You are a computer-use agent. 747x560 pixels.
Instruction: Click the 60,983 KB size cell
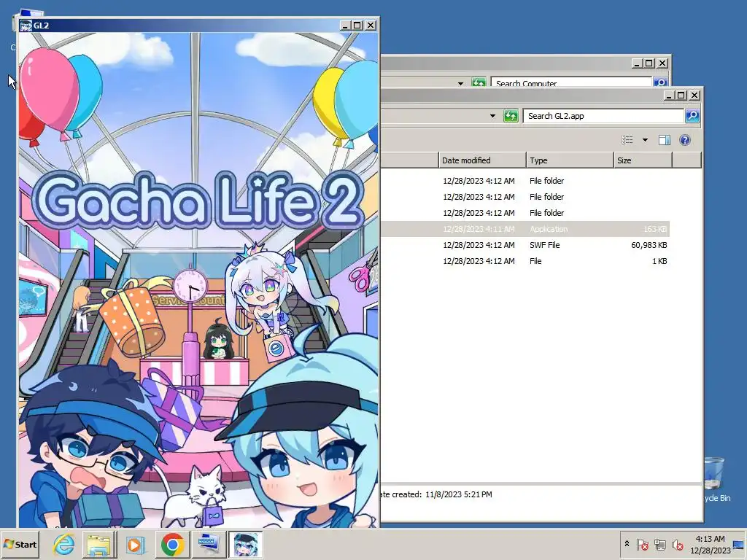pyautogui.click(x=649, y=245)
